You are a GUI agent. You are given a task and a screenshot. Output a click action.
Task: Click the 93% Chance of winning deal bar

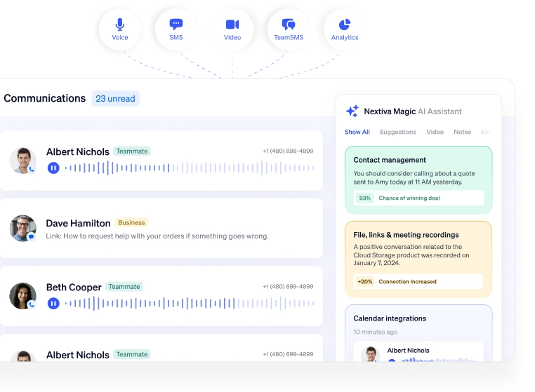click(418, 198)
